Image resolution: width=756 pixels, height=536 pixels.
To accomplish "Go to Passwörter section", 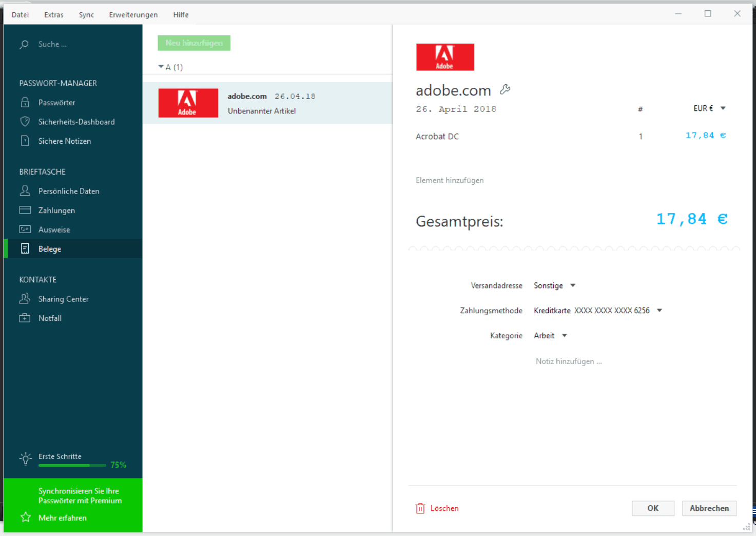I will (x=73, y=102).
